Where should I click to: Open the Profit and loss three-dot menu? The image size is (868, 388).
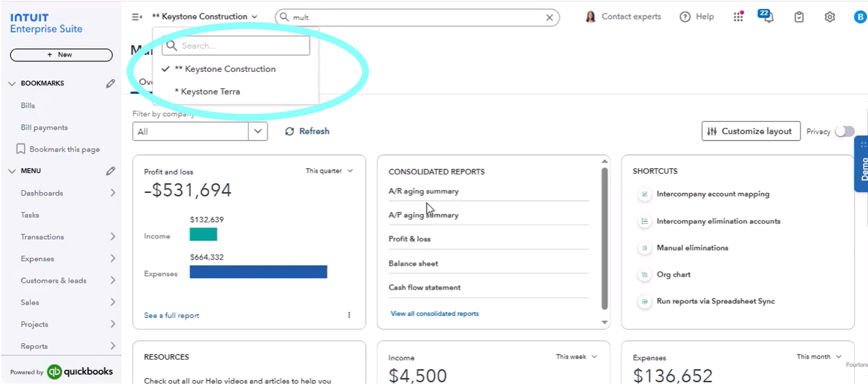click(x=349, y=315)
